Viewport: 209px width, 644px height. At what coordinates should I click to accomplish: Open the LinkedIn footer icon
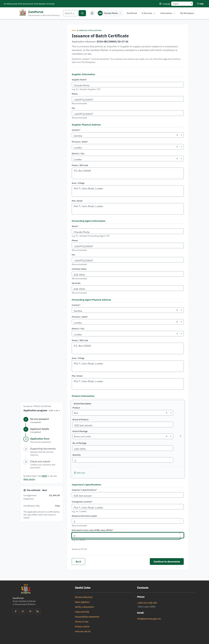(x=38, y=611)
